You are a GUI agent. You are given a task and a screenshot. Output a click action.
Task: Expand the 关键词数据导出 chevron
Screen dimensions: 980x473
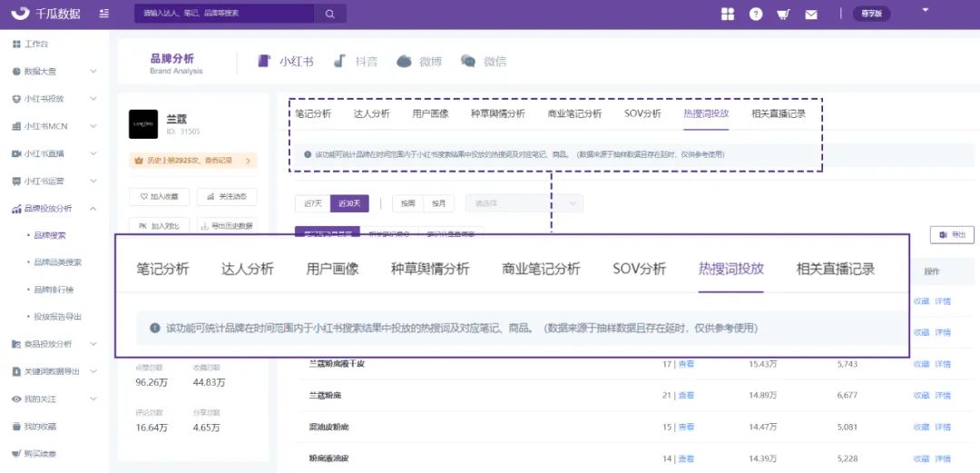[x=93, y=371]
